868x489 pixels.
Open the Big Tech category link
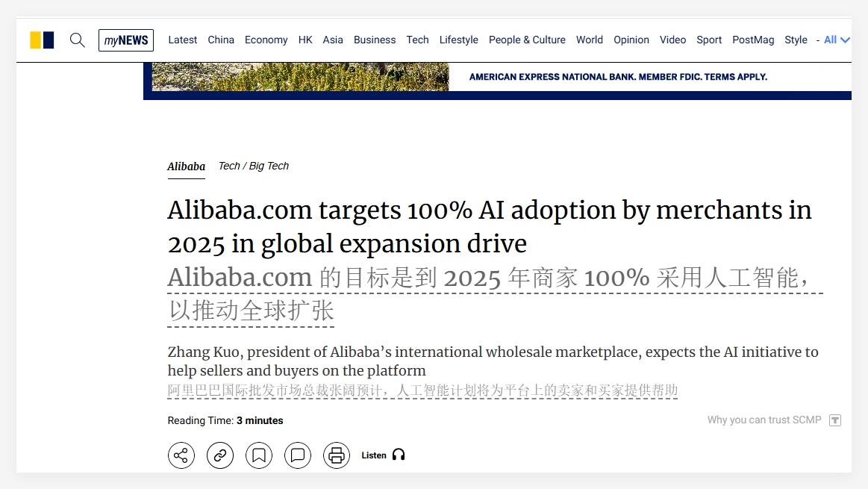pos(269,166)
